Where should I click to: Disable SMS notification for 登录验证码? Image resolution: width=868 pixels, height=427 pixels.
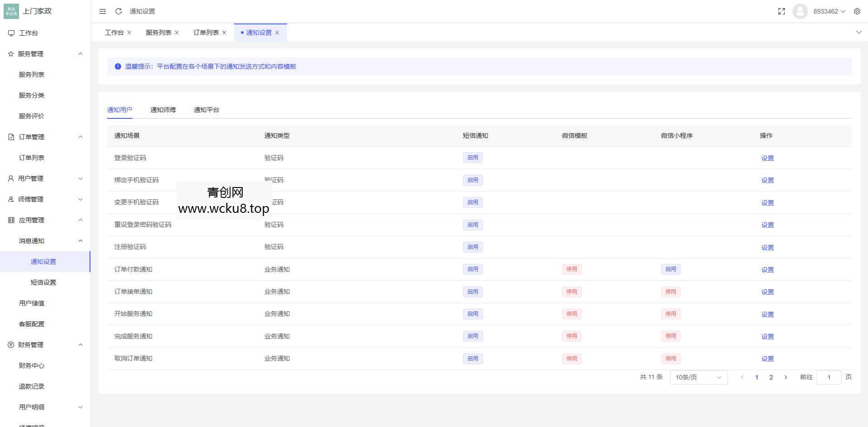[x=473, y=158]
